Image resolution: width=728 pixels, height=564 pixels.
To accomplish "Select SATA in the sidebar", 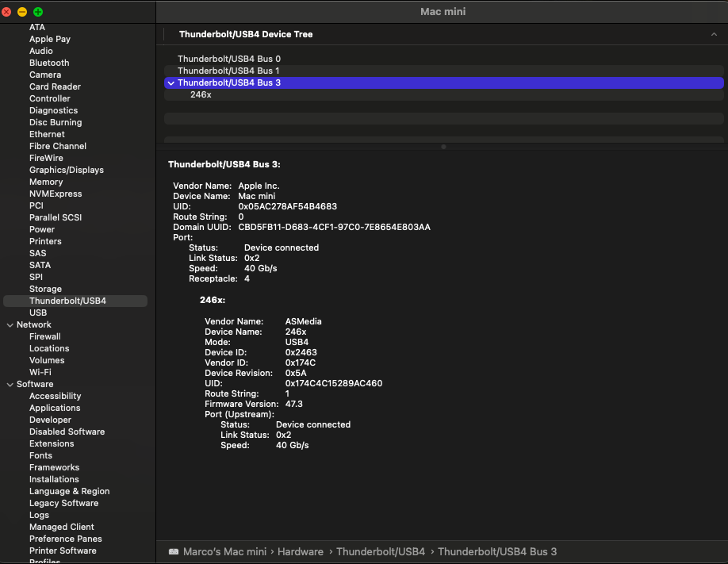I will 40,265.
